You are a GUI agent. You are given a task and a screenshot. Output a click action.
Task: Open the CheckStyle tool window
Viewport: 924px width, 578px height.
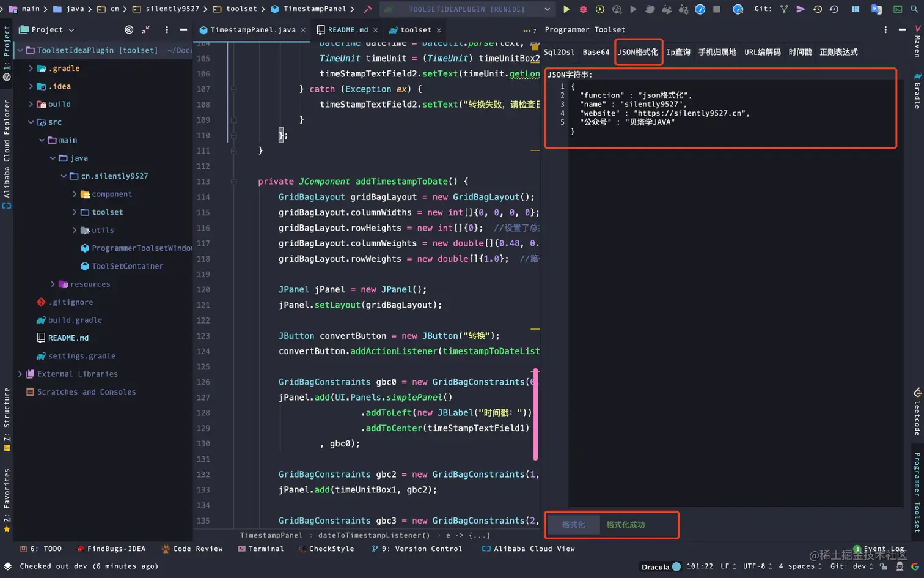pos(326,549)
